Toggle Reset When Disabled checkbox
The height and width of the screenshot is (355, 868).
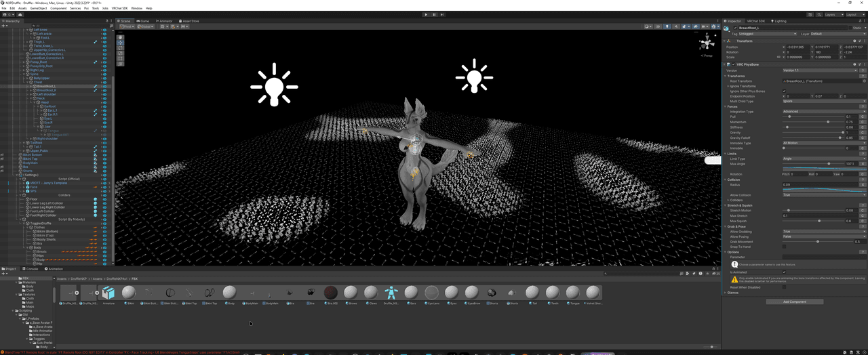pos(785,287)
